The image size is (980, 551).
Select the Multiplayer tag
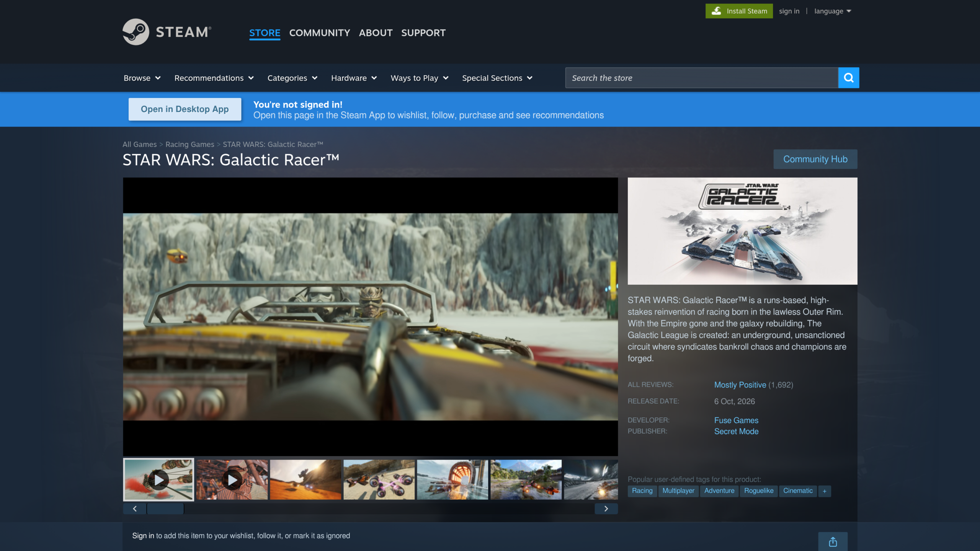point(678,491)
